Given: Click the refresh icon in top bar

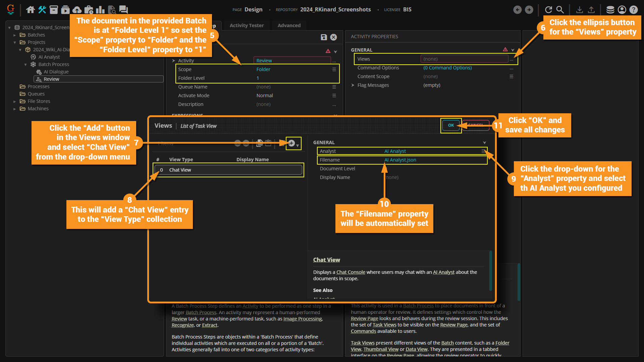Looking at the screenshot, I should 548,10.
